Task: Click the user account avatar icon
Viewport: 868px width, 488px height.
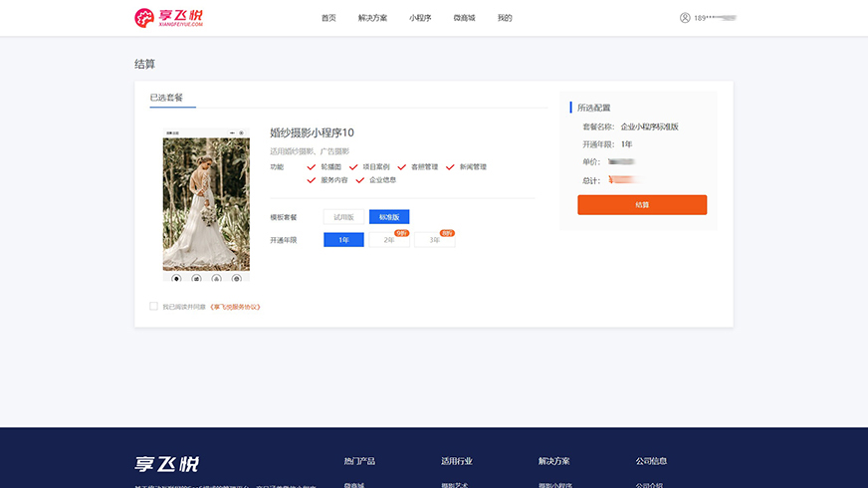Action: click(685, 18)
